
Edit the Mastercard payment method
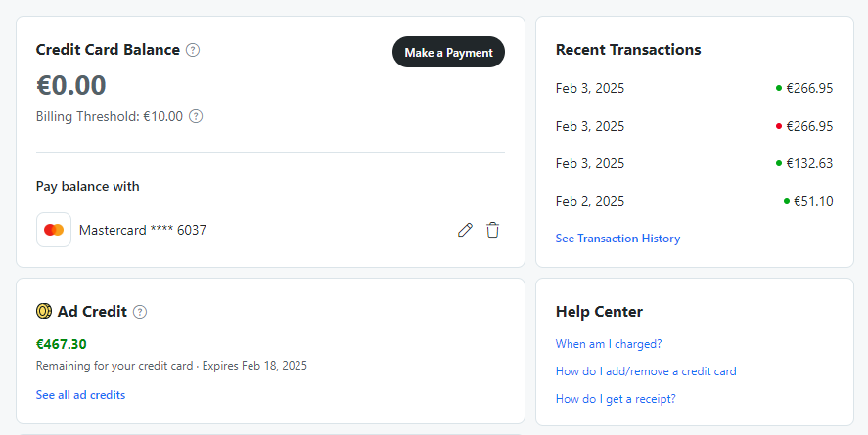pyautogui.click(x=465, y=230)
